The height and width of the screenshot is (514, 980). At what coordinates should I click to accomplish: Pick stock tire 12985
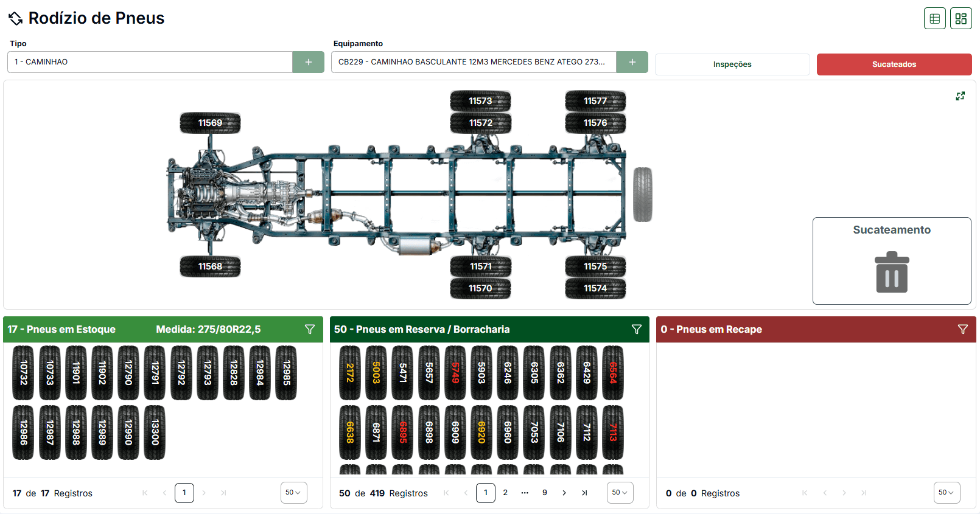(286, 373)
